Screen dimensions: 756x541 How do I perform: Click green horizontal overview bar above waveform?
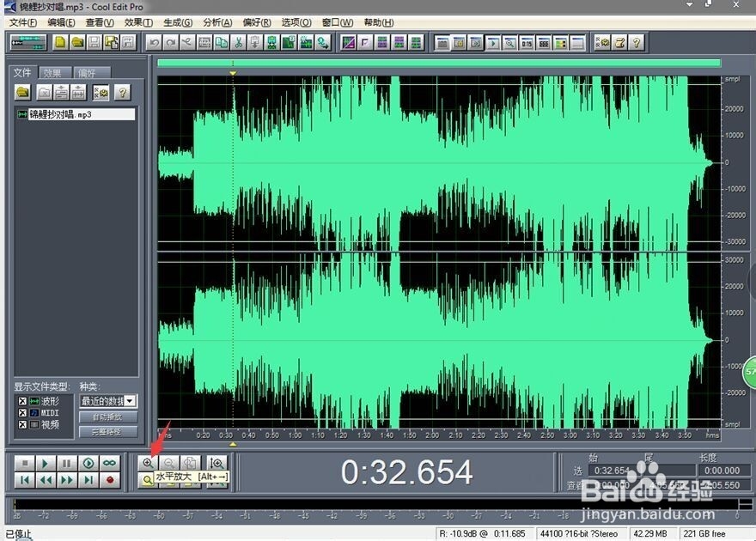point(439,63)
